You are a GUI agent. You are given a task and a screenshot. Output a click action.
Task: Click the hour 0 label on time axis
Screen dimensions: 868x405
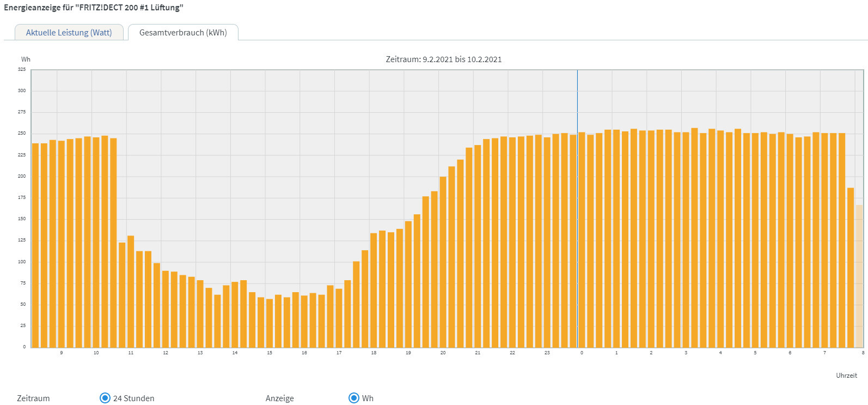[582, 353]
